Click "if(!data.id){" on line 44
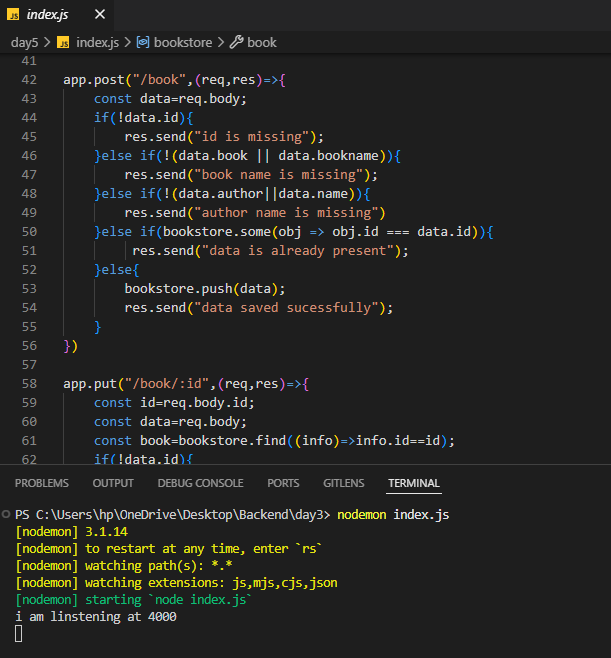The height and width of the screenshot is (658, 611). tap(144, 118)
